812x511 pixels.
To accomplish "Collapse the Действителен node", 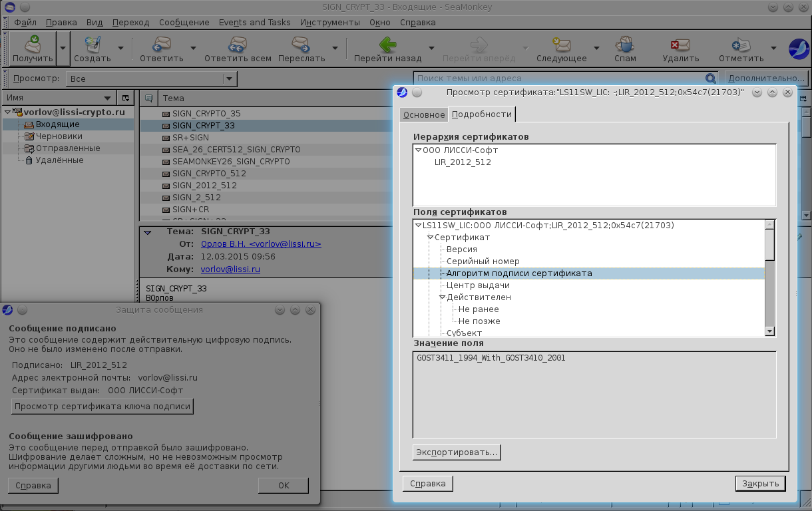I will click(442, 297).
